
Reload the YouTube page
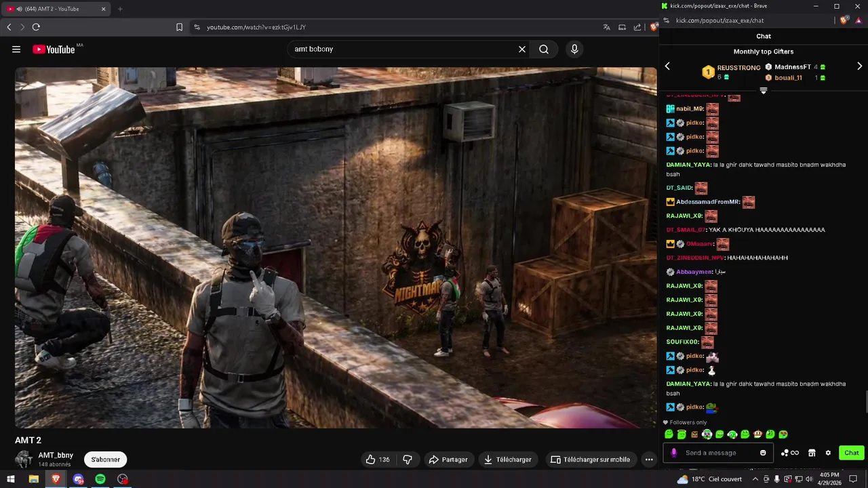point(36,27)
